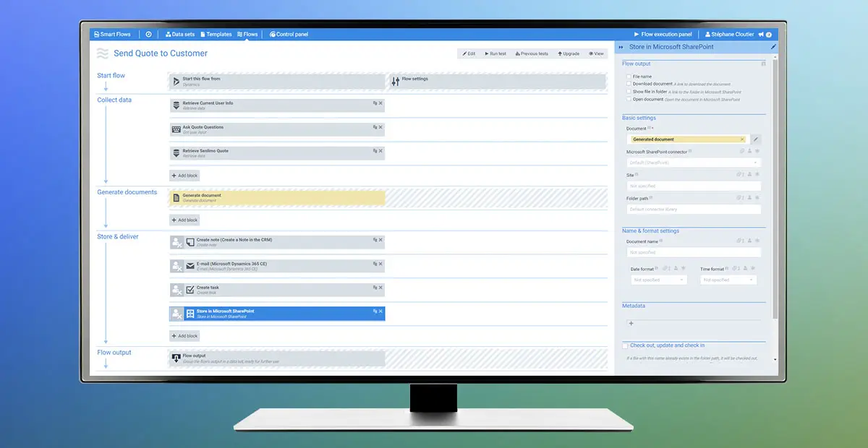Open the Data sets section icon
868x448 pixels.
(x=168, y=34)
